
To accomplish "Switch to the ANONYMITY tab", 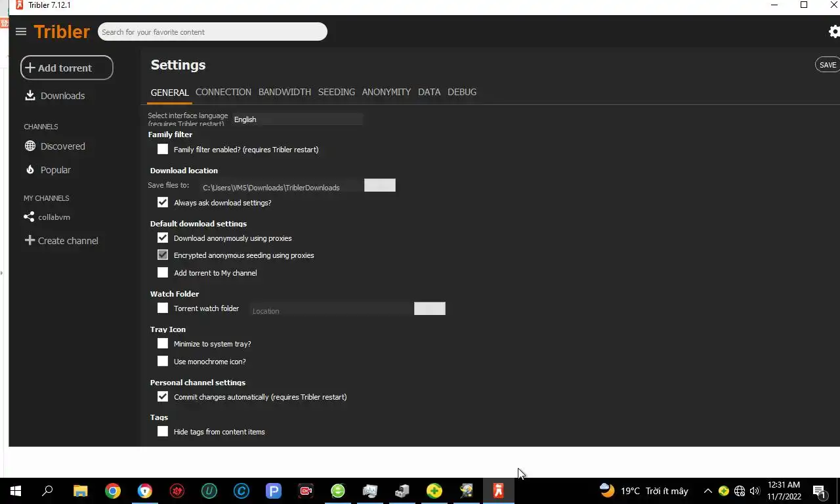I will coord(387,93).
